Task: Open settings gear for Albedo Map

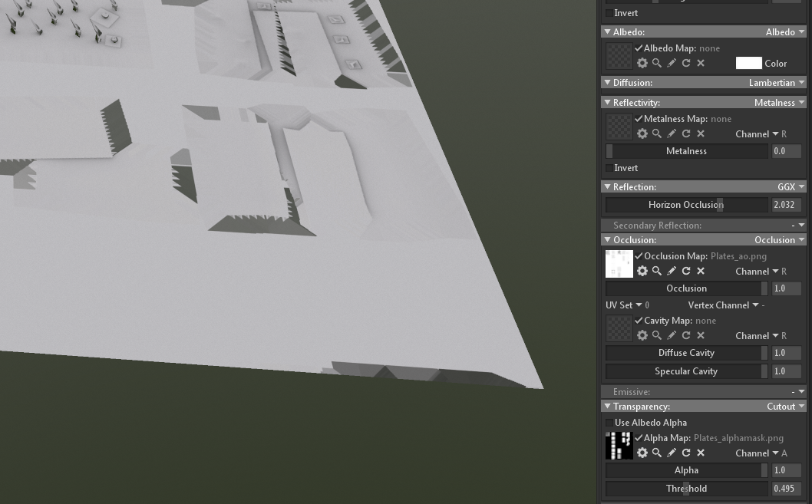Action: coord(642,63)
